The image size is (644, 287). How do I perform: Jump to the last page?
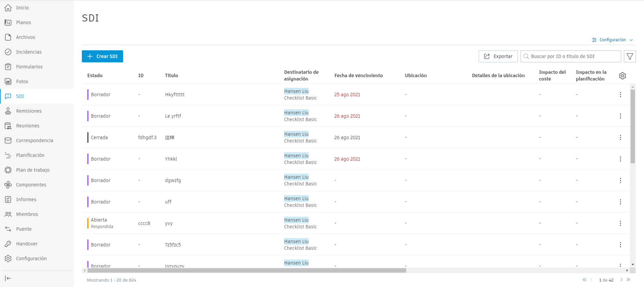click(628, 280)
